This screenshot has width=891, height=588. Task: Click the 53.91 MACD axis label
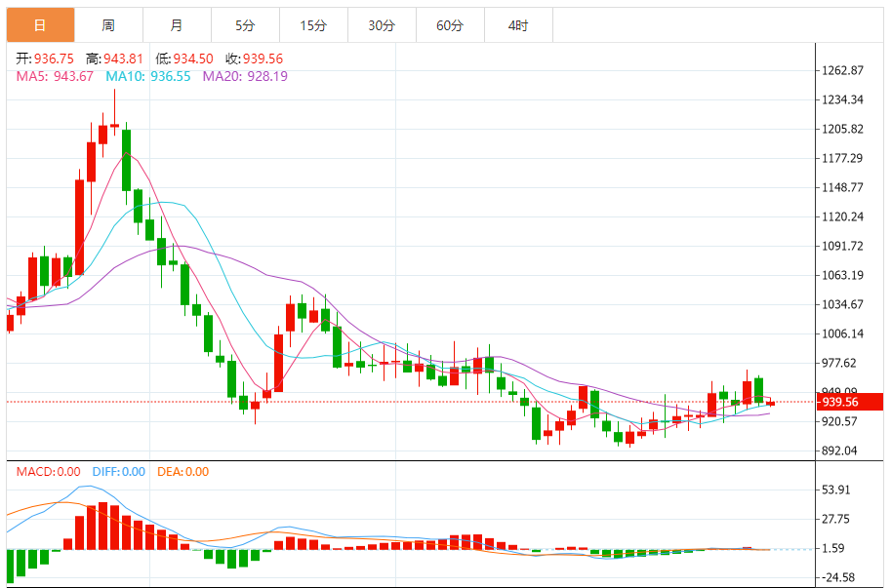(x=836, y=490)
